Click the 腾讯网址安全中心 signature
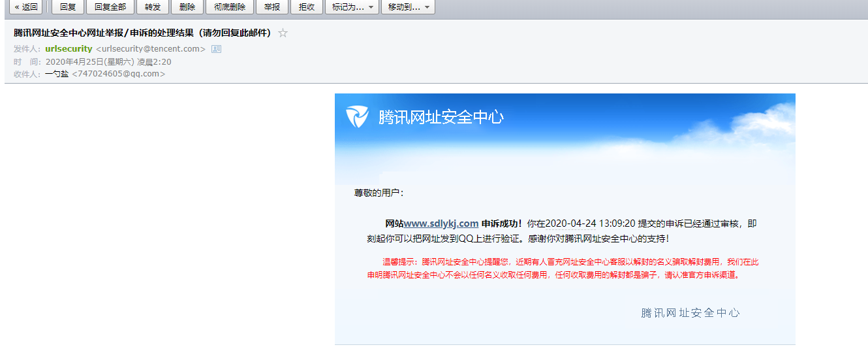Screen dimensions: 868x347 click(x=690, y=313)
